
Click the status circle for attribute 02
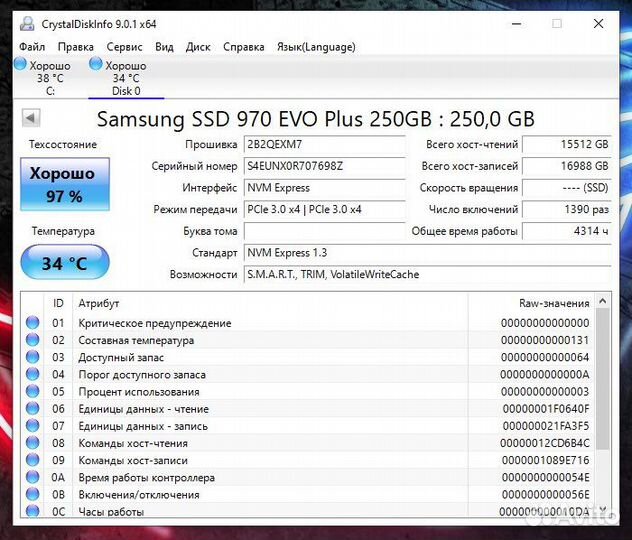point(33,340)
